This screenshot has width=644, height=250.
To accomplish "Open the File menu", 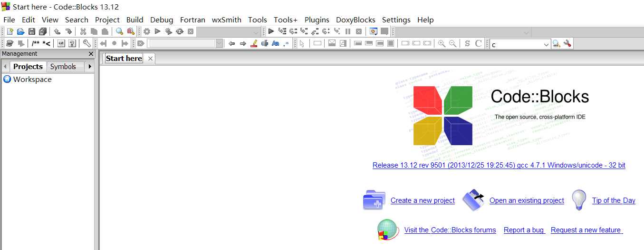I will [x=9, y=20].
